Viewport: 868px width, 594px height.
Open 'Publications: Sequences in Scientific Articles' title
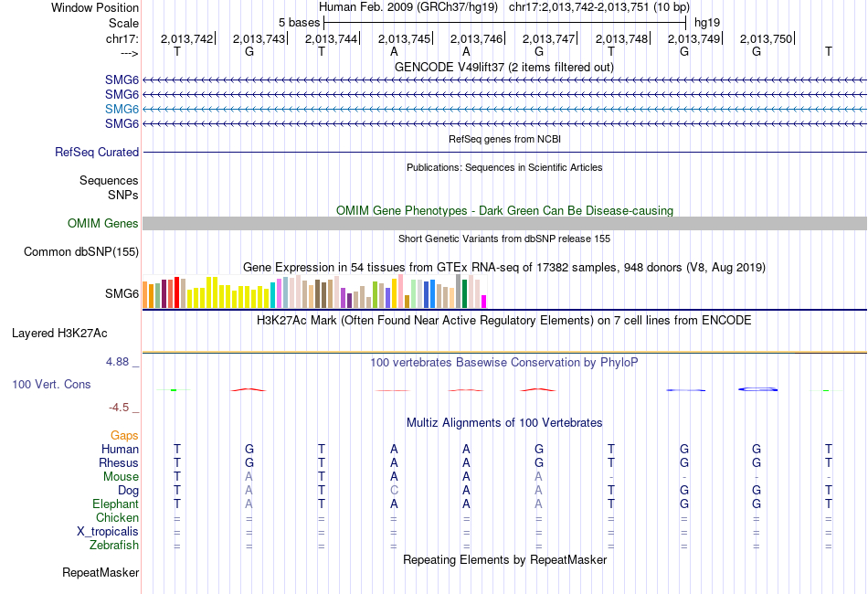click(x=504, y=167)
